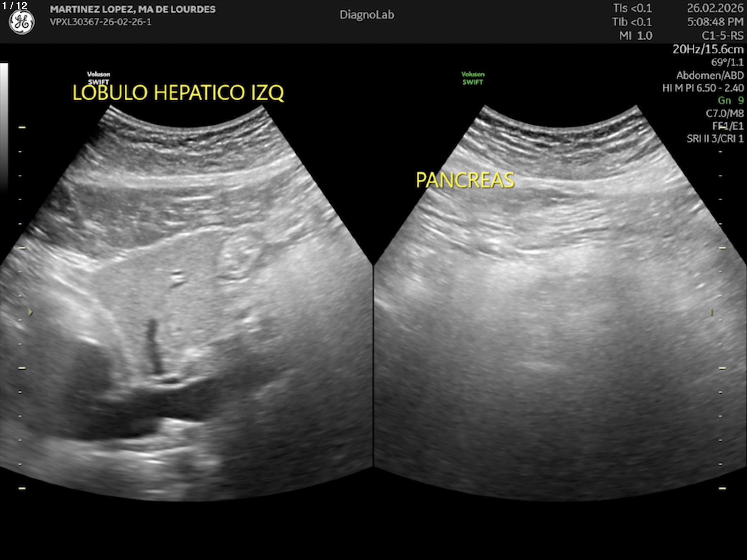747x560 pixels.
Task: Click the 20Hz/15.6cm frame rate depth readout
Action: tap(708, 49)
